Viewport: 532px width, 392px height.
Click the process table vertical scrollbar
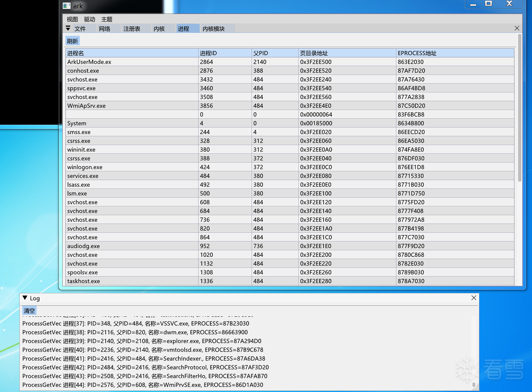tap(520, 108)
